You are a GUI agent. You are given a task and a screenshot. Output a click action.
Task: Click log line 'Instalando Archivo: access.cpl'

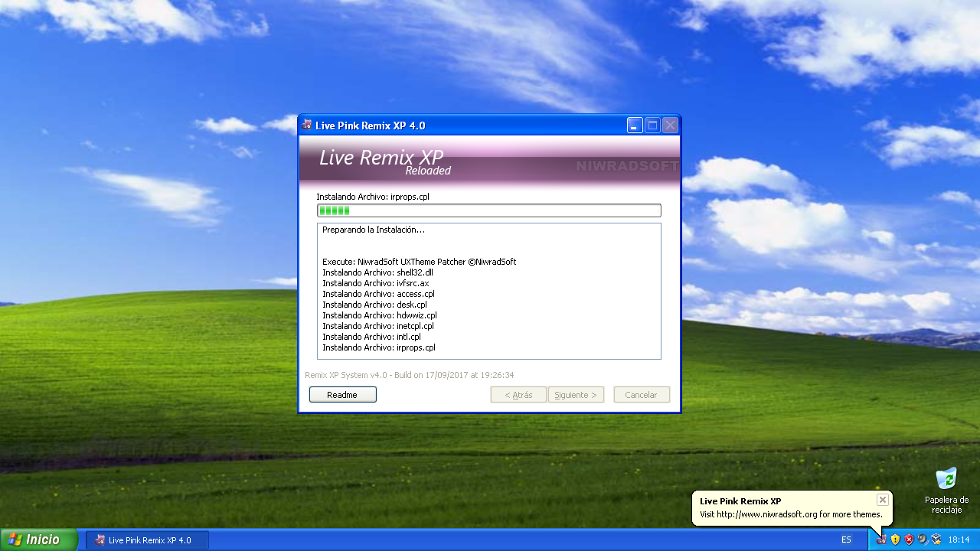(378, 294)
